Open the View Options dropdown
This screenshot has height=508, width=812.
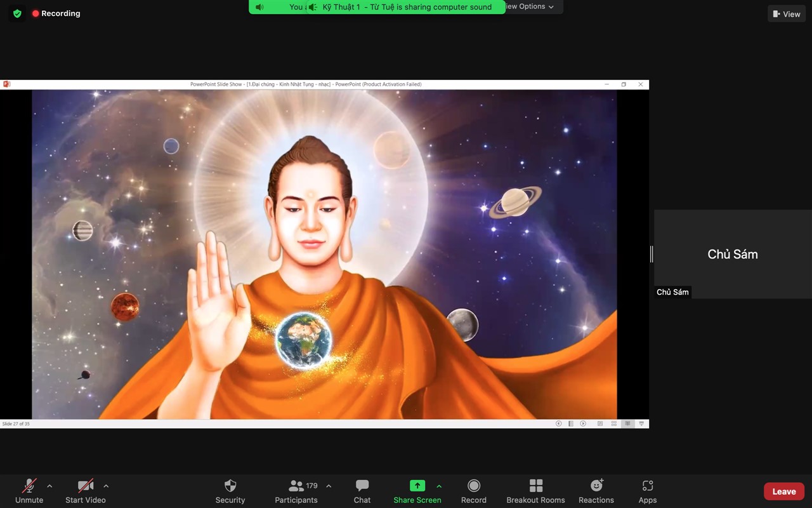530,6
